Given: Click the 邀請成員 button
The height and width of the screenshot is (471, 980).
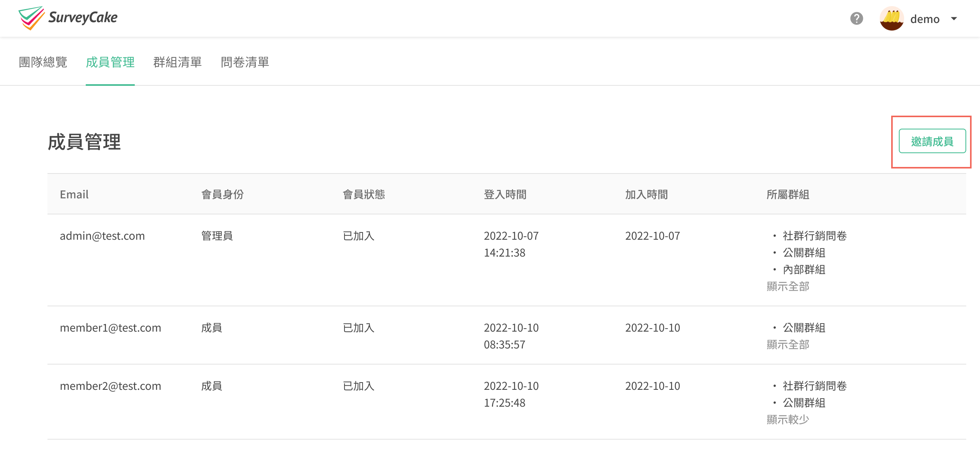Looking at the screenshot, I should coord(932,141).
